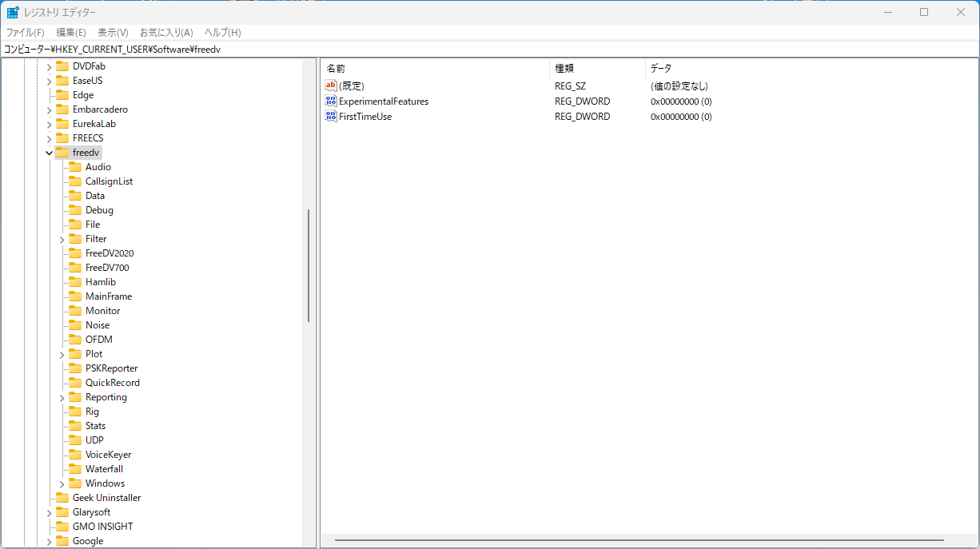Expand the Embarcadero key
Viewport: 980px width, 549px height.
50,109
